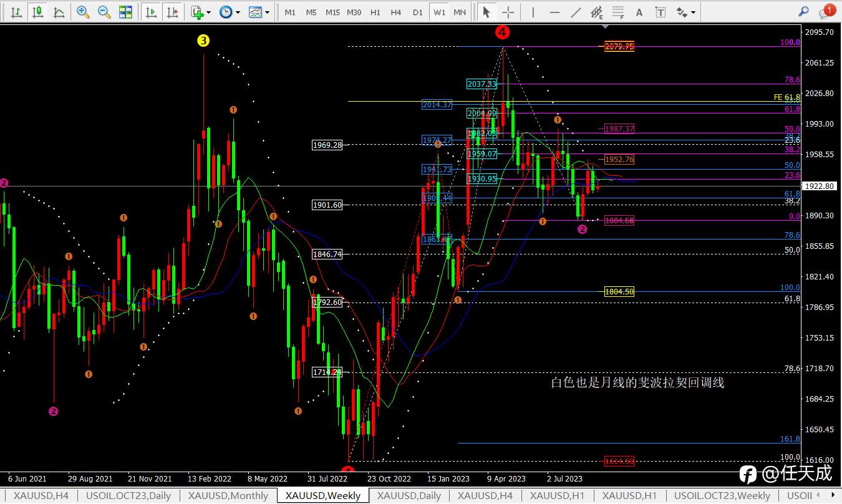Tile chart windows with the grid icon

coord(125,12)
